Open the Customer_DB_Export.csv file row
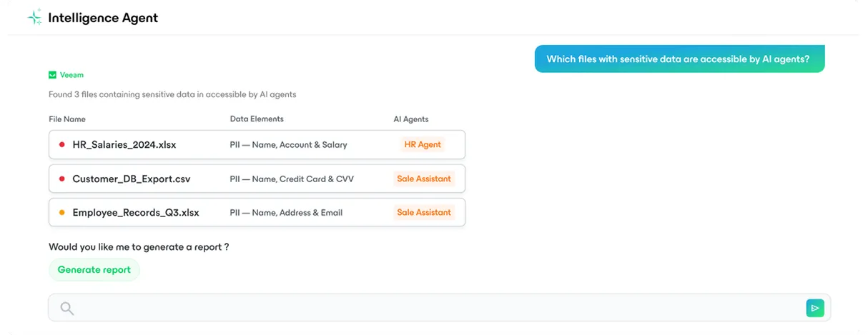 click(x=257, y=179)
